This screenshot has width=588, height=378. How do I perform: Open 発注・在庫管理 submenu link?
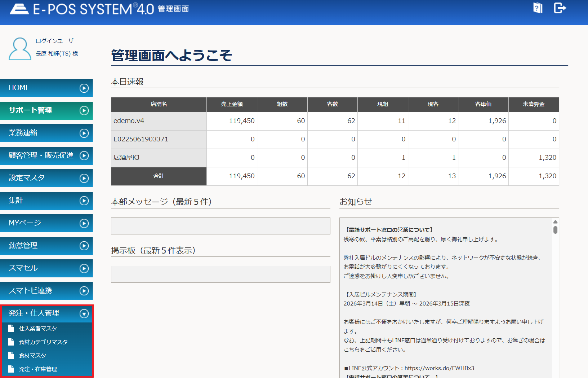pyautogui.click(x=38, y=369)
